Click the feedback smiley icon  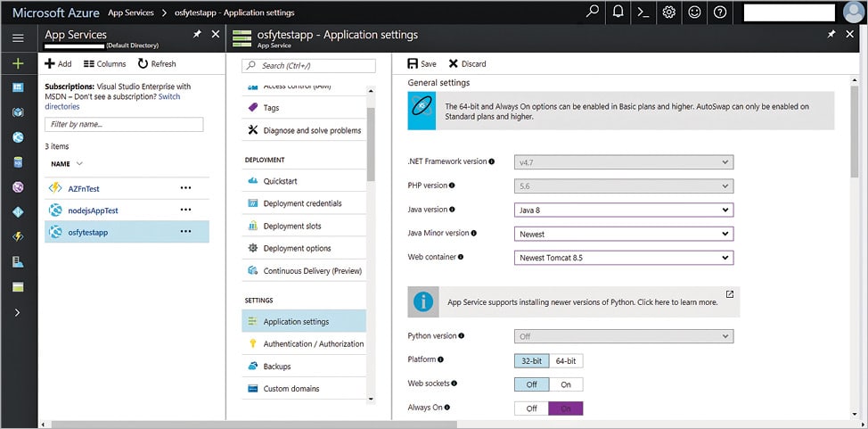pos(694,12)
